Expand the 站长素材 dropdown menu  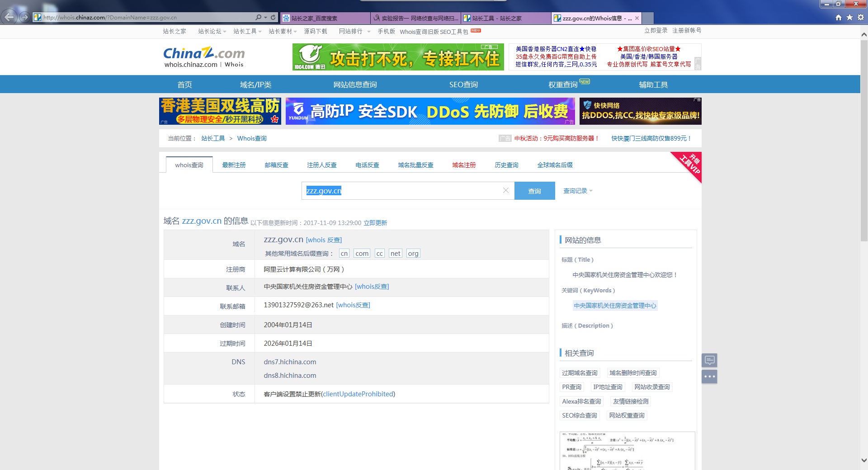(283, 31)
